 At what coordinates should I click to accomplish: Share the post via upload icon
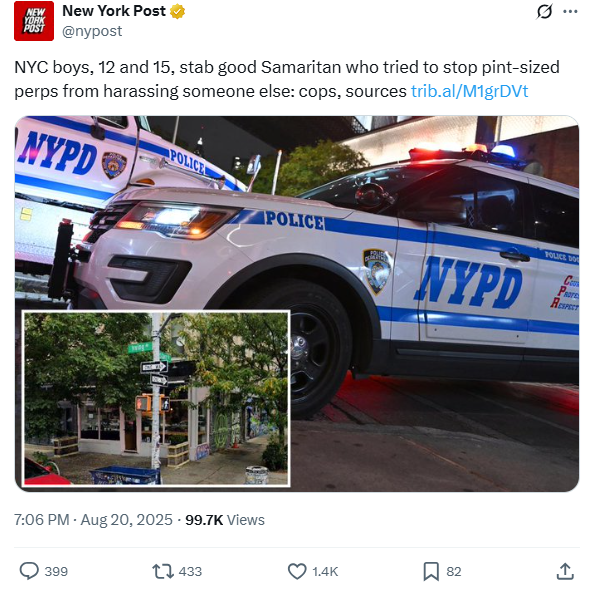[x=565, y=571]
